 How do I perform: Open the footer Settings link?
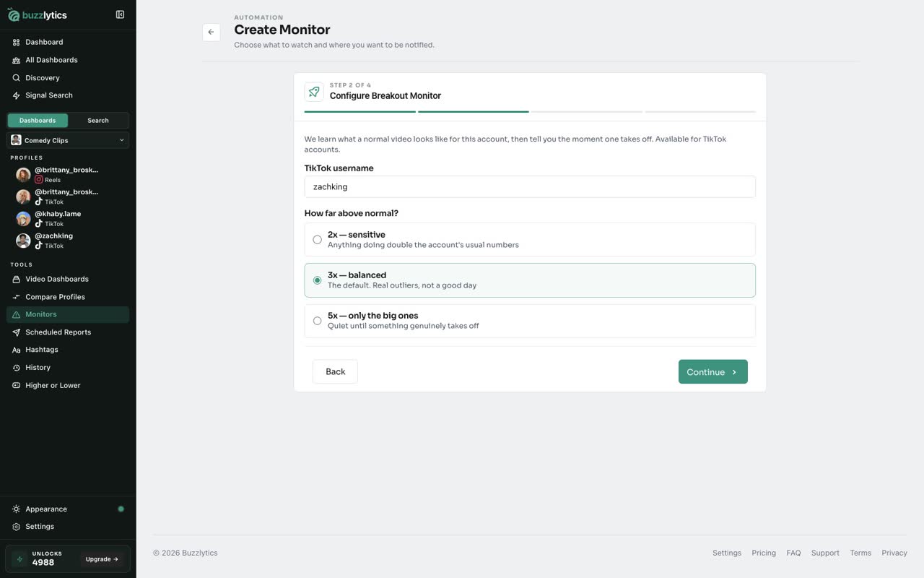click(x=727, y=553)
